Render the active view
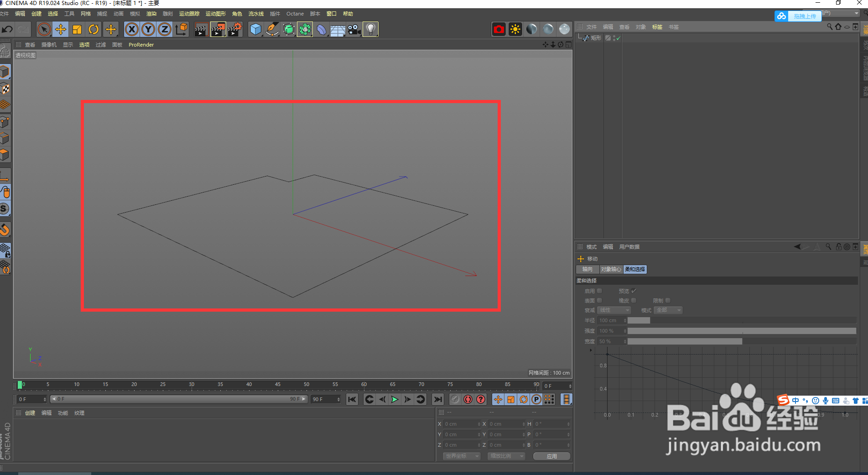The image size is (868, 475). pos(201,30)
